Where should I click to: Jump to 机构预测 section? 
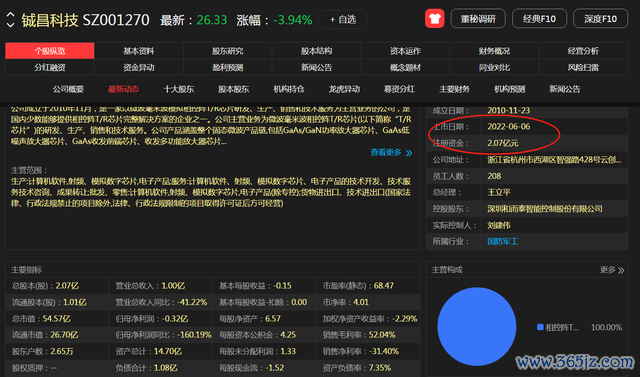(x=509, y=89)
